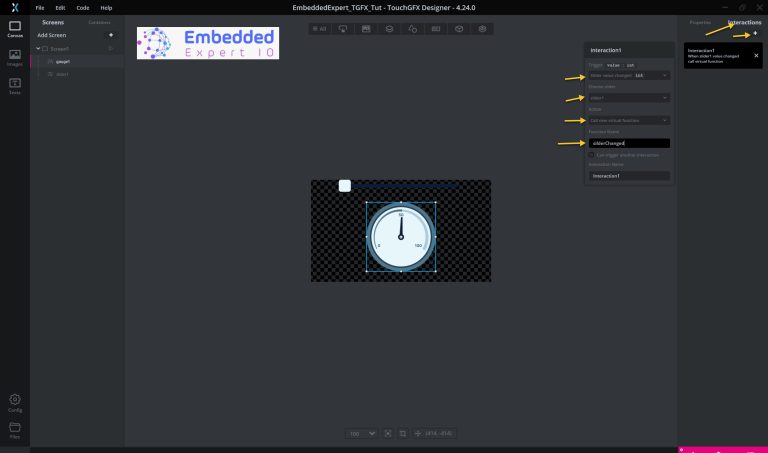Switch to the Properties tab
The height and width of the screenshot is (453, 768).
pyautogui.click(x=700, y=23)
